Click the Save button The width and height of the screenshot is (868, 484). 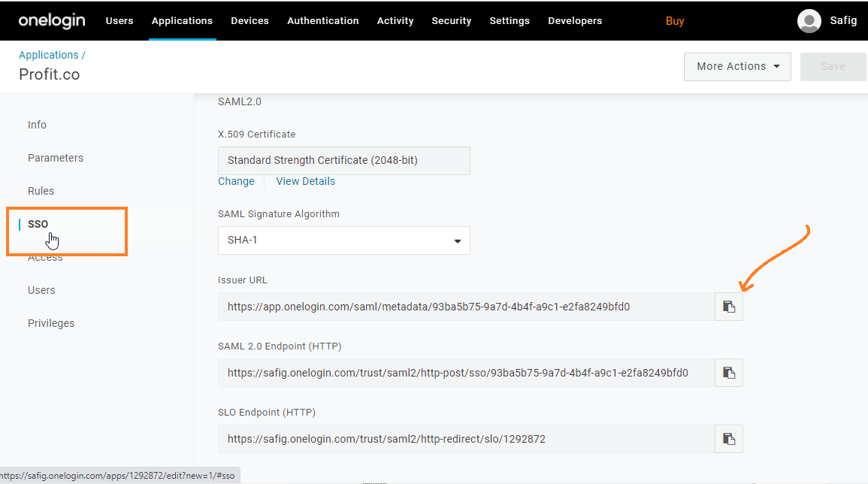[x=833, y=66]
